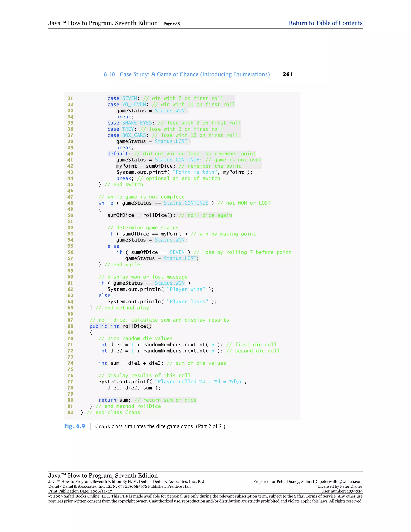
Task: Click the Fig. 6.9 caption label
Action: (74, 426)
